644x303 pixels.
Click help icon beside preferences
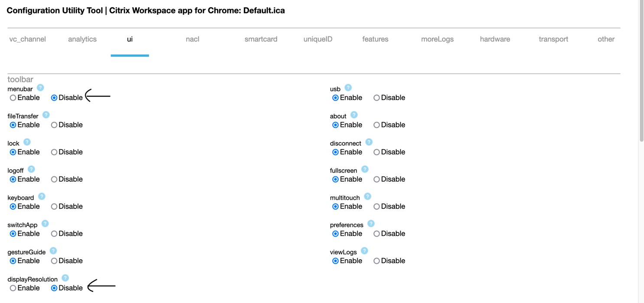pyautogui.click(x=371, y=224)
